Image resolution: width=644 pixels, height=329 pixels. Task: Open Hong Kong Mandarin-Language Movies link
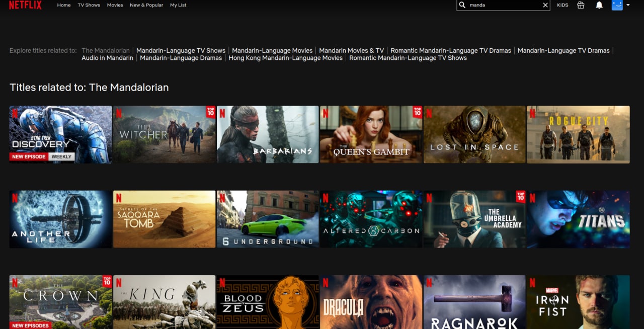286,58
